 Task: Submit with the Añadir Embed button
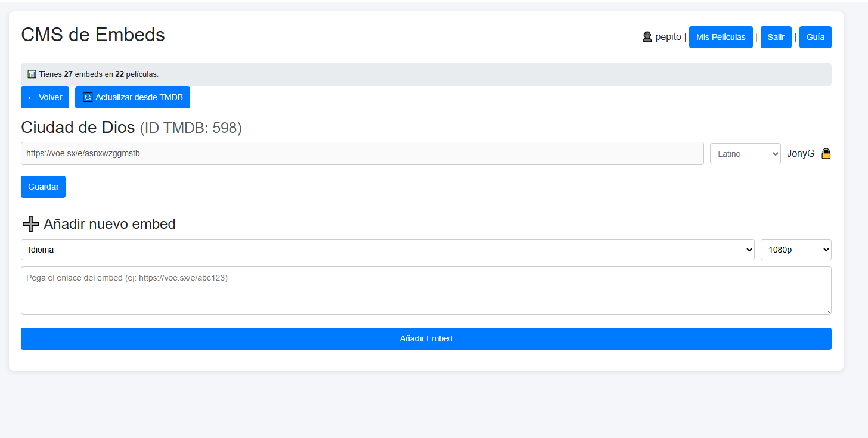point(426,338)
